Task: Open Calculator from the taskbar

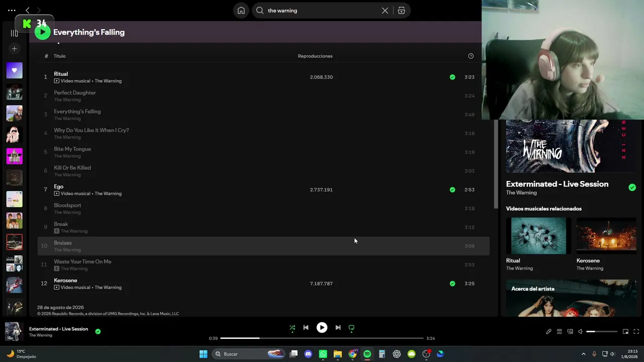Action: [382, 354]
